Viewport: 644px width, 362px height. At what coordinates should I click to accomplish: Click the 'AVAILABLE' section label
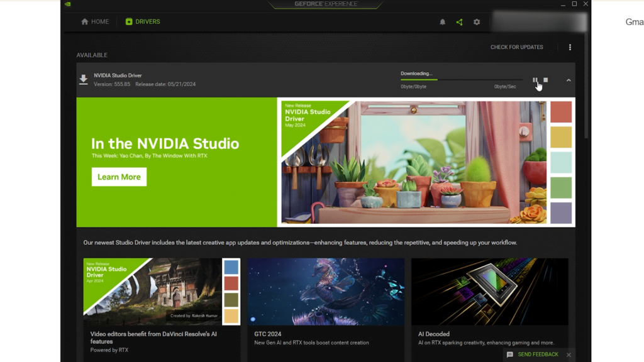click(x=92, y=55)
